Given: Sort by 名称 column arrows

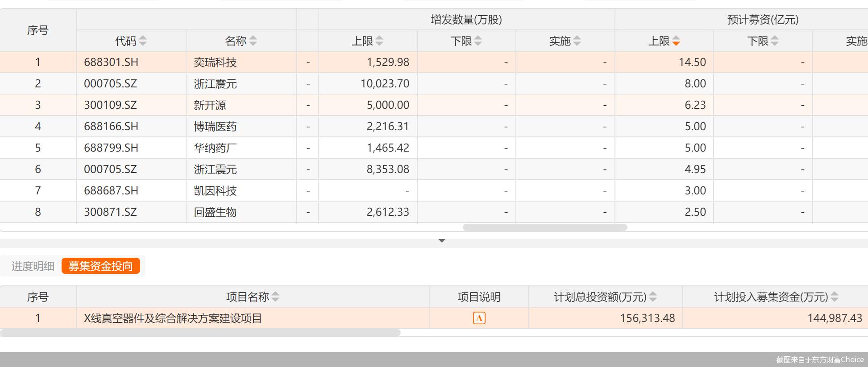Looking at the screenshot, I should 253,41.
